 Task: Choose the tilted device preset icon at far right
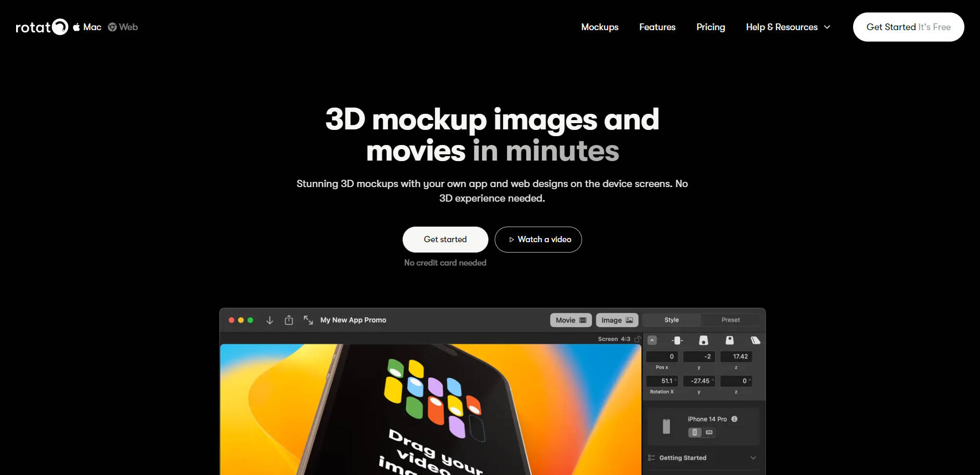click(755, 340)
